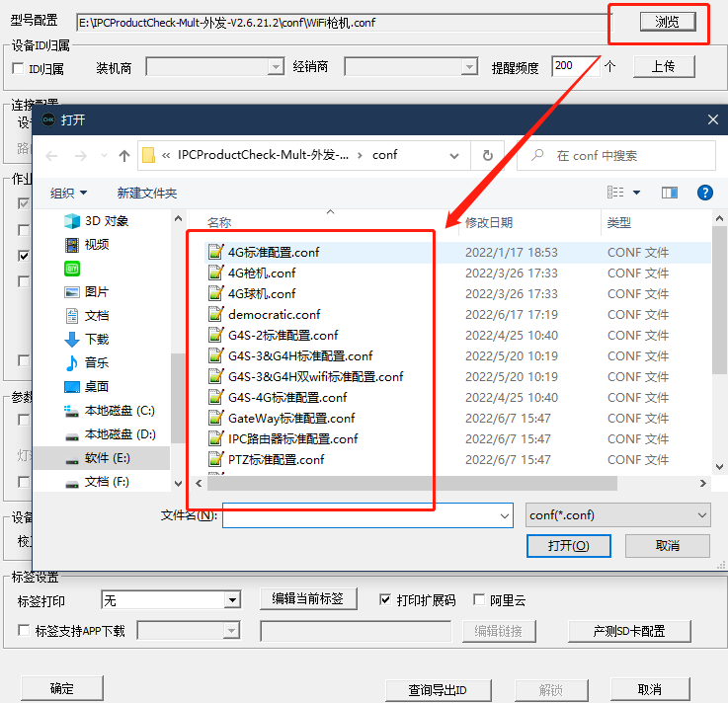Open the conf(*.conf) file type dropdown

point(618,515)
